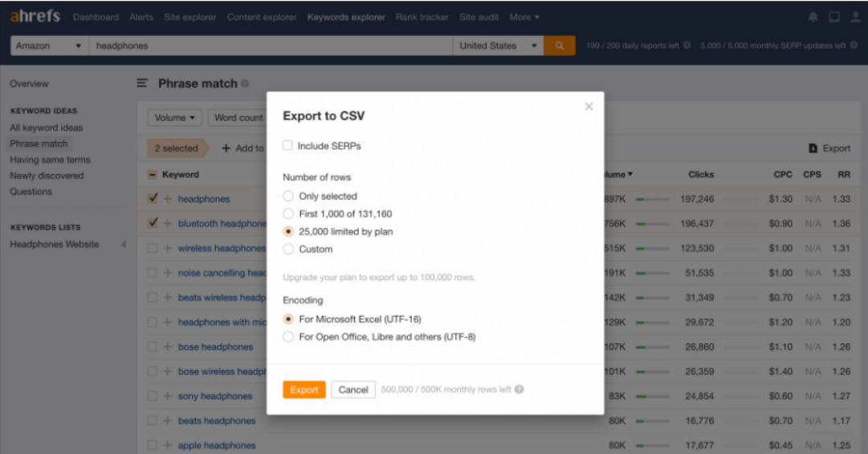The width and height of the screenshot is (868, 454).
Task: Check the wireless headphones checkbox
Action: tap(153, 249)
